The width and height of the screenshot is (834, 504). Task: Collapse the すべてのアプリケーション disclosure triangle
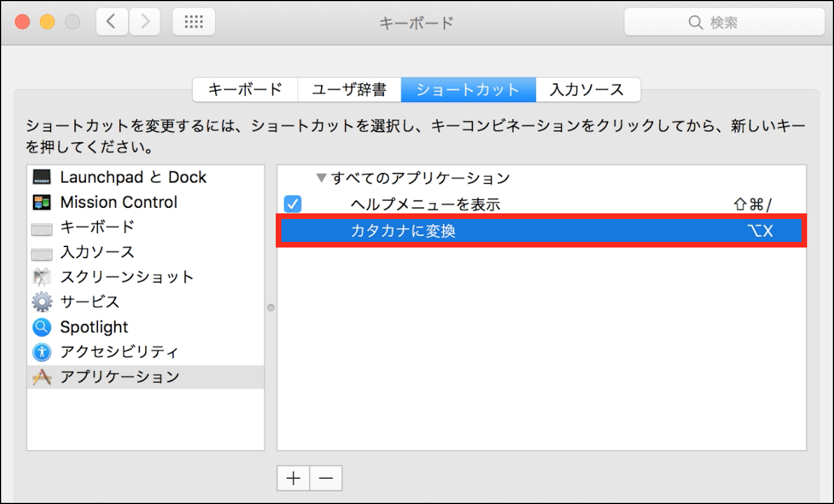click(321, 178)
